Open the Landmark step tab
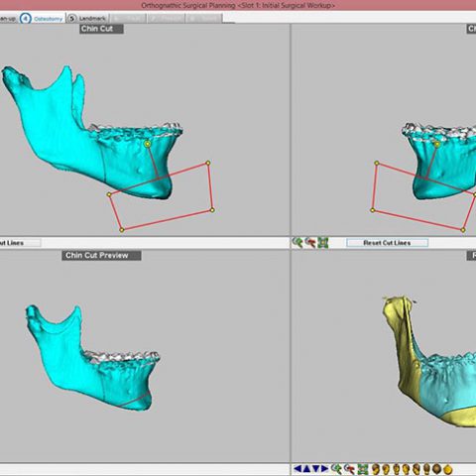 87,19
